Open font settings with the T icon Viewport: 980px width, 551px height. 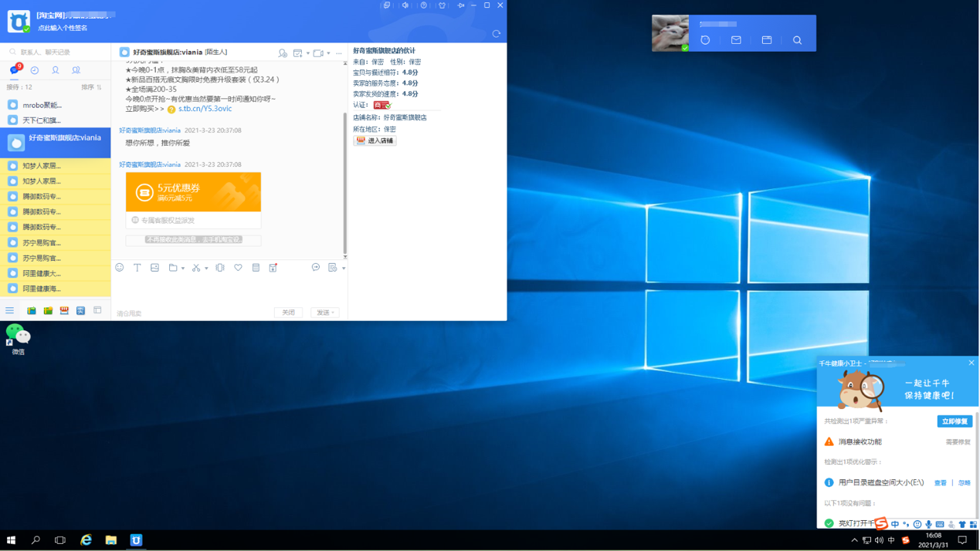(137, 268)
